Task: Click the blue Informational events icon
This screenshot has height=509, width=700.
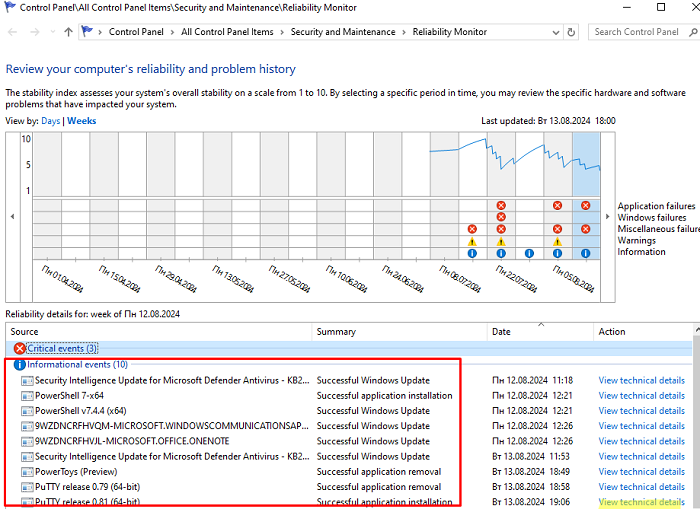Action: pyautogui.click(x=20, y=365)
